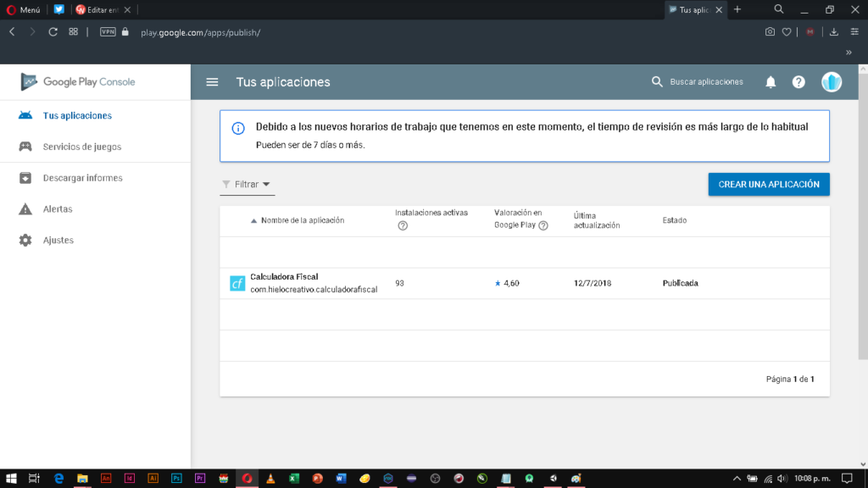
Task: Take a snapshot with camera icon
Action: [x=770, y=32]
